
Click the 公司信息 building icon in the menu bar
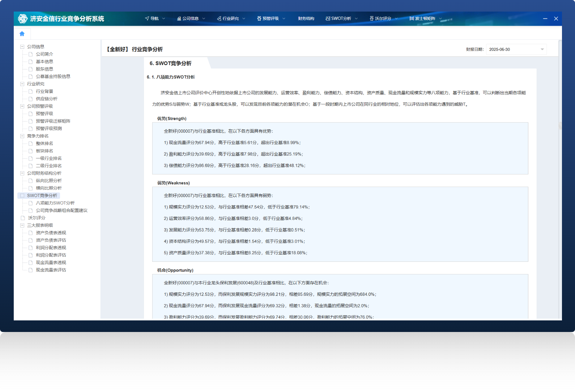[x=179, y=18]
